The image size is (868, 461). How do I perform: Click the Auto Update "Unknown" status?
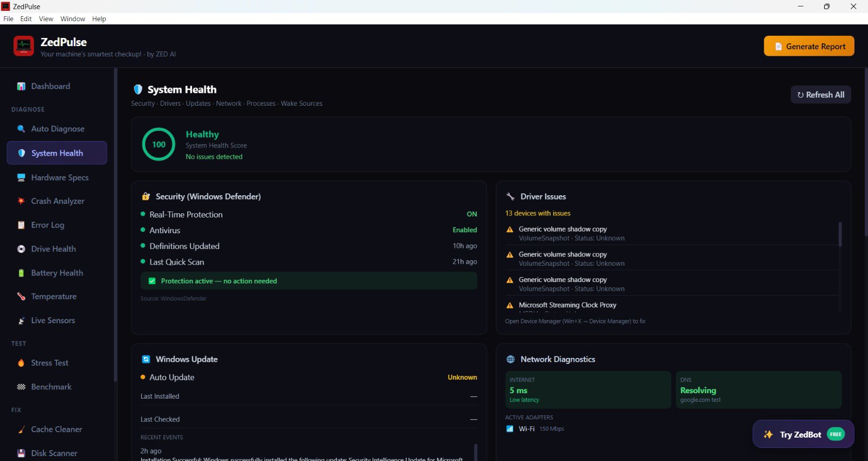click(x=462, y=377)
